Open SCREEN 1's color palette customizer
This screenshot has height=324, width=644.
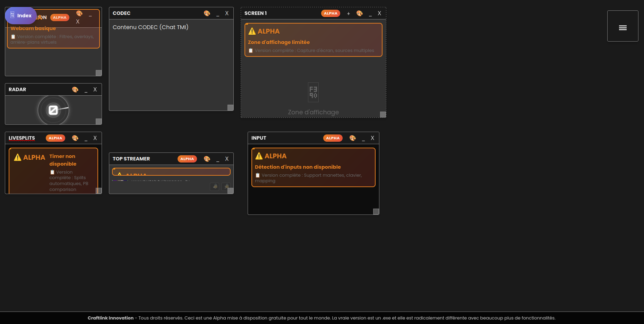[360, 13]
